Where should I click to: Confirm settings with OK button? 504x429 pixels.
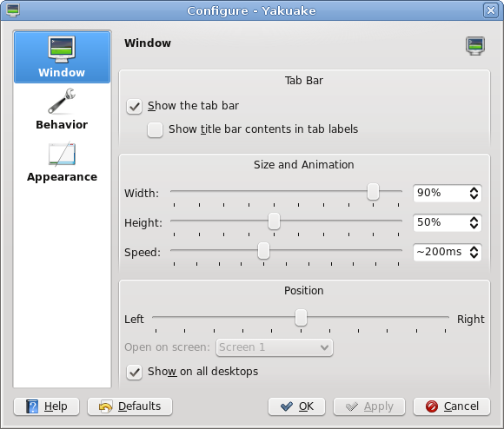[x=296, y=406]
